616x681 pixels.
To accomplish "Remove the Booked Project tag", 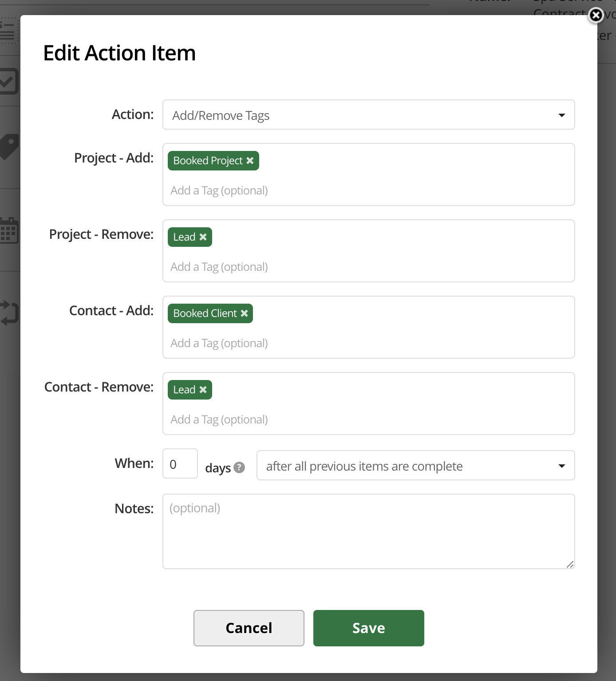I will [250, 161].
